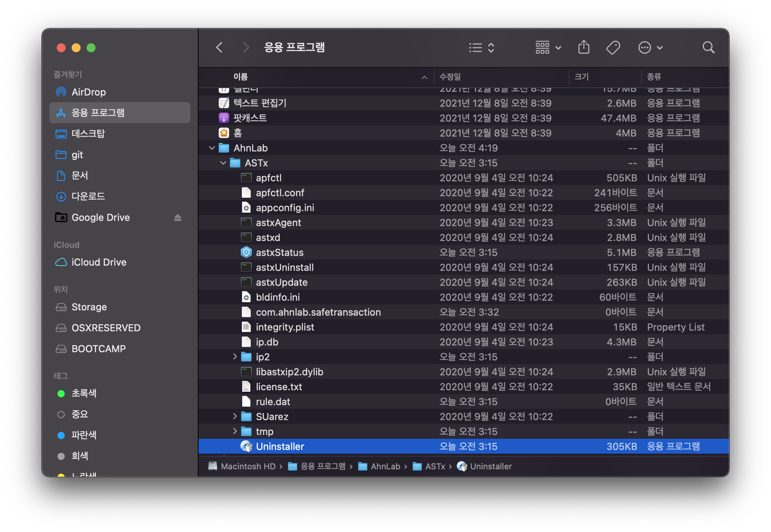
Task: Select the license.txt file row
Action: point(279,387)
